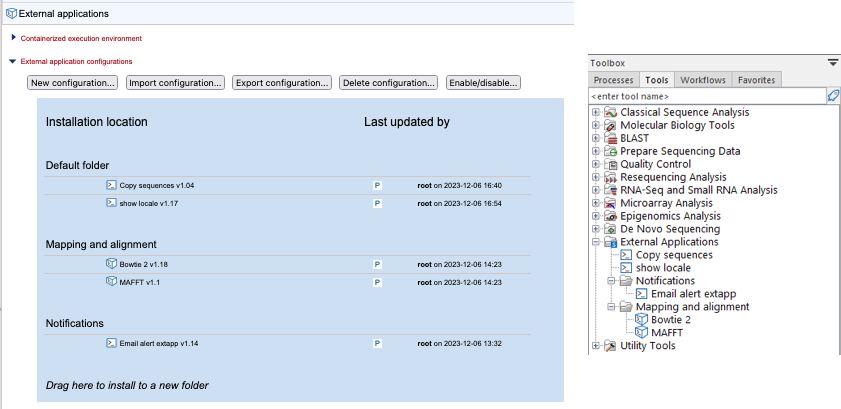
Task: Expand the BLAST tree node
Action: pyautogui.click(x=595, y=138)
